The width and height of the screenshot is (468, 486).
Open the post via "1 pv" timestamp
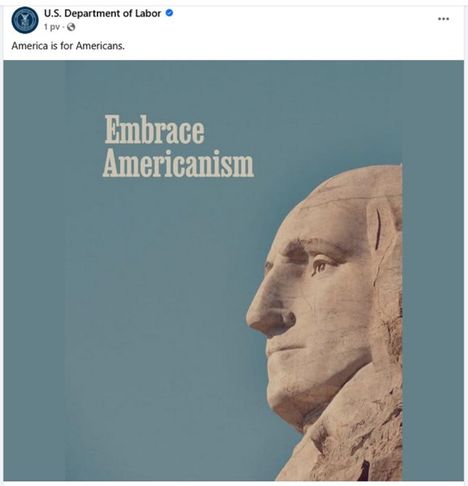[52, 27]
